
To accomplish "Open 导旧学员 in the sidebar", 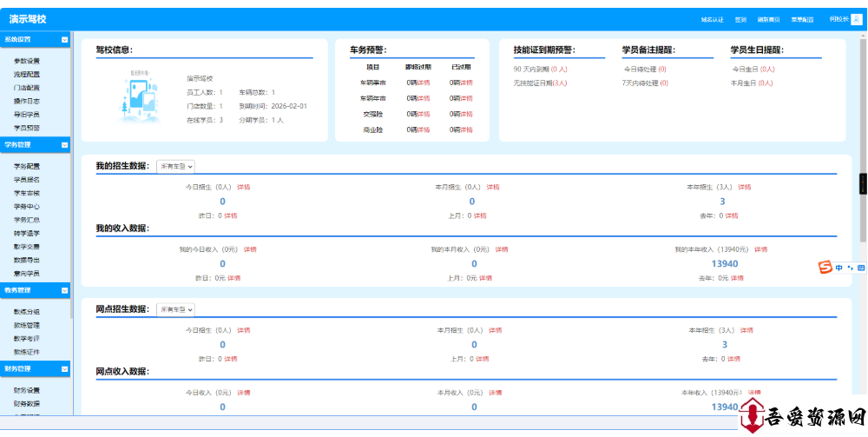I will pyautogui.click(x=27, y=115).
